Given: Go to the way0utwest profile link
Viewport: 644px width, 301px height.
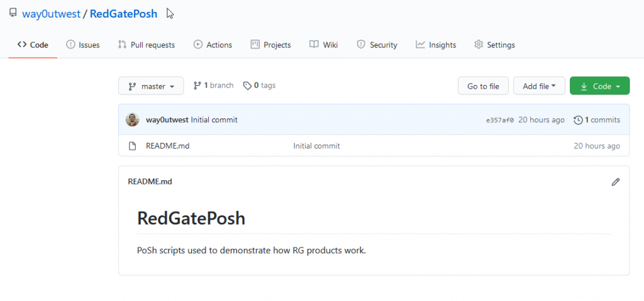Looking at the screenshot, I should click(51, 14).
